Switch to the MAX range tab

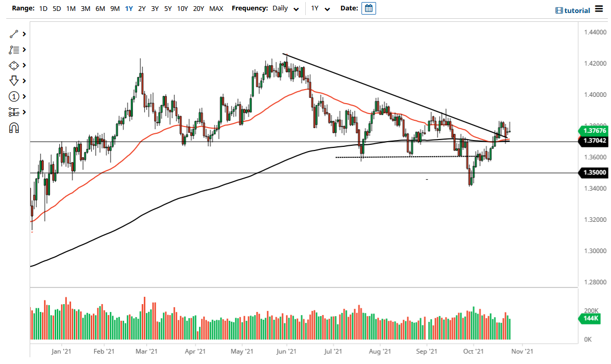tap(216, 9)
